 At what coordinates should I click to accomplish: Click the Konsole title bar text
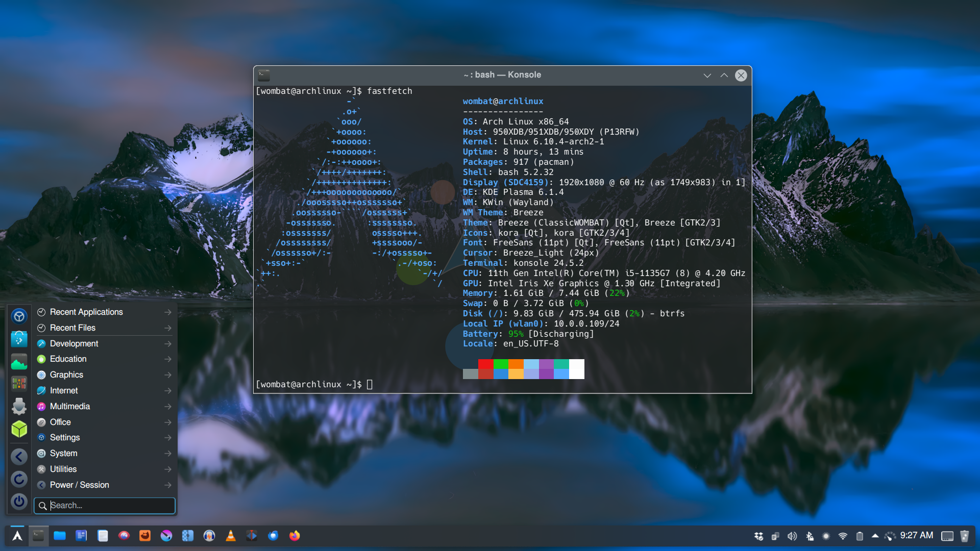coord(502,75)
